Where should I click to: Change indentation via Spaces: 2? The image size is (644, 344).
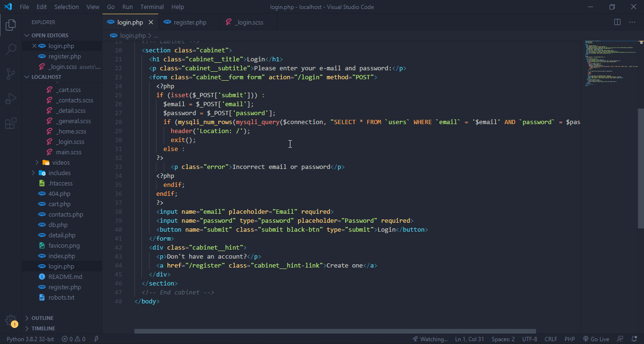[x=503, y=339]
